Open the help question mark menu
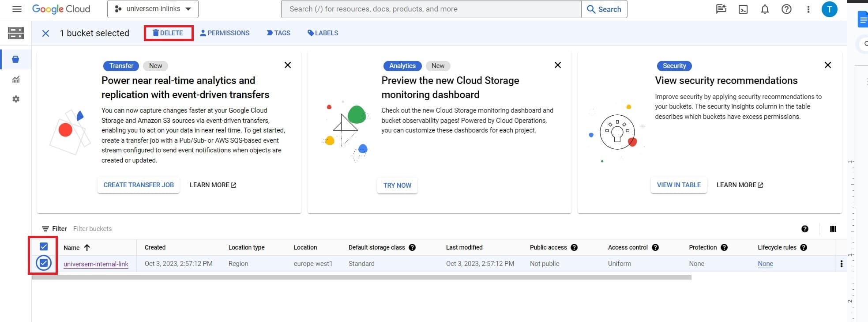This screenshot has width=868, height=322. tap(786, 9)
